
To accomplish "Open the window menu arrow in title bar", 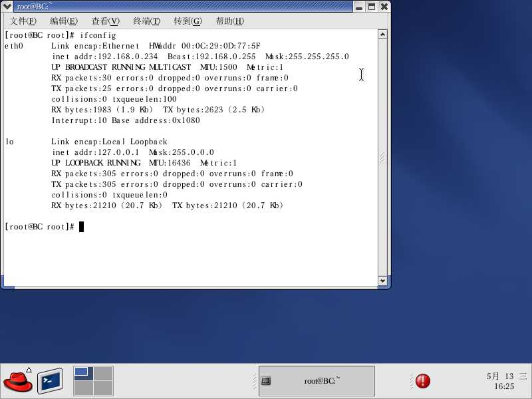I will click(x=7, y=6).
